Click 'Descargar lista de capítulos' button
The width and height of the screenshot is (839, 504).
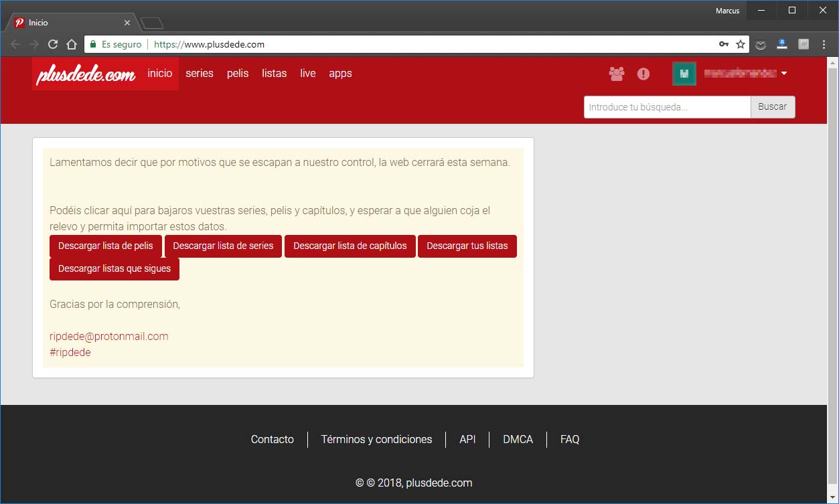(x=350, y=246)
